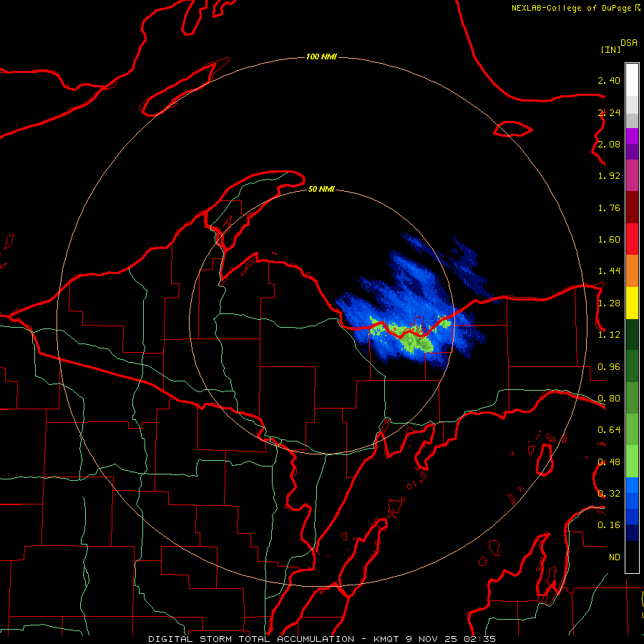Select the white swatch on the color scale

[x=632, y=80]
